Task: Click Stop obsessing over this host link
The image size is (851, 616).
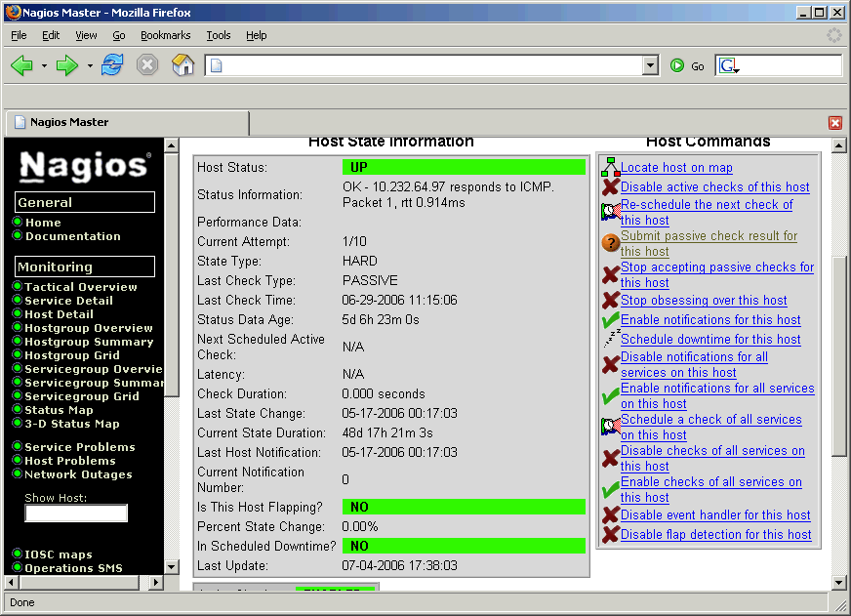Action: pyautogui.click(x=704, y=300)
